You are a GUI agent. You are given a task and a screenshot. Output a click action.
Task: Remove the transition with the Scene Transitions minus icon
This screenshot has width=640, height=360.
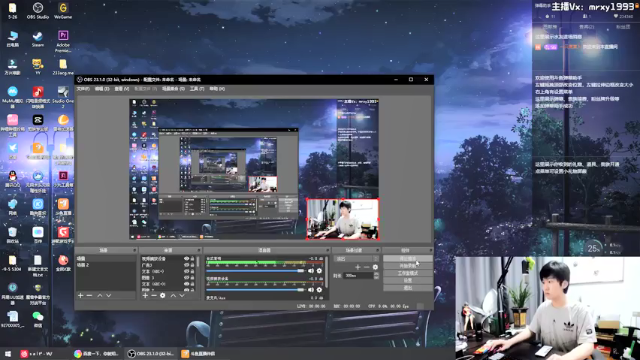coord(367,267)
